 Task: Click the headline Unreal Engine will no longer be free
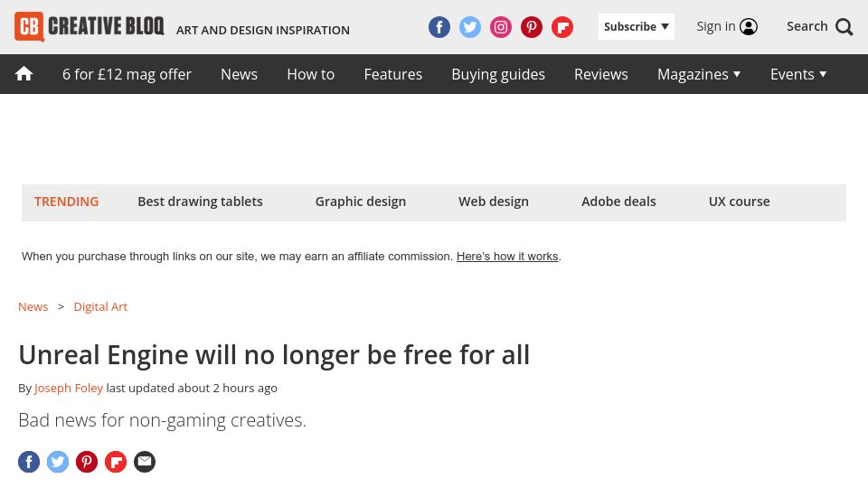coord(274,355)
